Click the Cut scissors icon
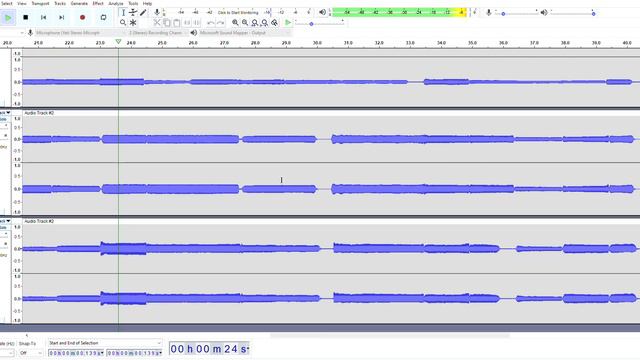640x360 pixels. pos(157,22)
